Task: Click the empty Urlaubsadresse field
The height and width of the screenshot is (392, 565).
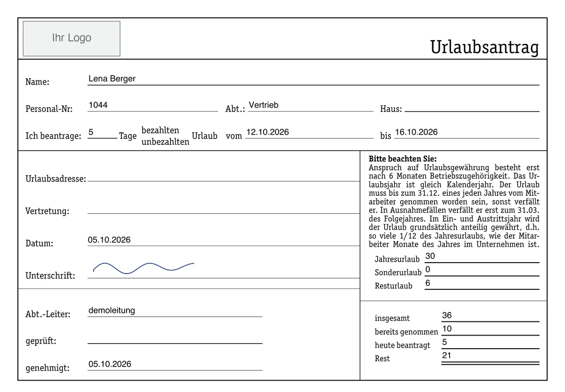Action: 224,176
